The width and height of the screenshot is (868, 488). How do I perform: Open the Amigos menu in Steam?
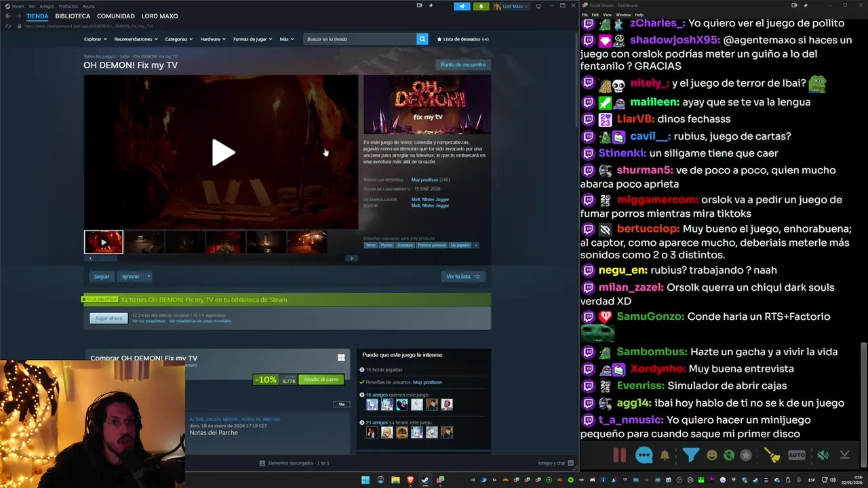tap(47, 6)
